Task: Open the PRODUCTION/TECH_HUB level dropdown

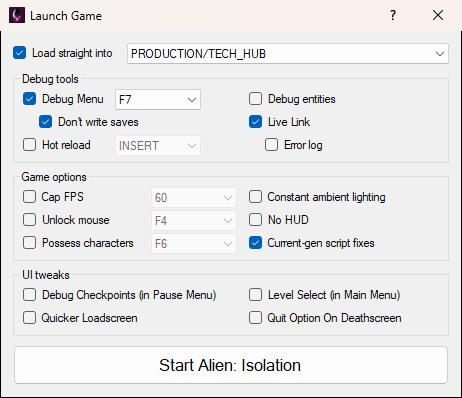Action: 288,54
